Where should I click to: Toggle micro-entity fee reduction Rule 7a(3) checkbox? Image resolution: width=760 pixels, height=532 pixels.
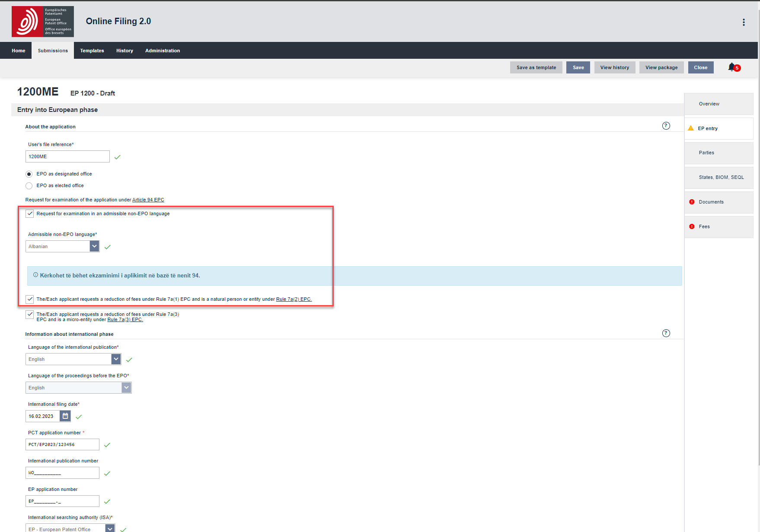tap(30, 315)
